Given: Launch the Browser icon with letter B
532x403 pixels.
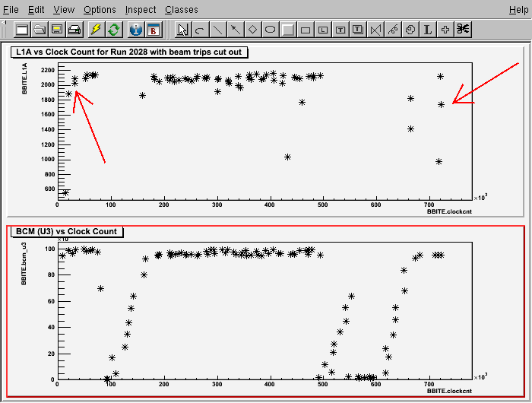Looking at the screenshot, I should pyautogui.click(x=154, y=30).
